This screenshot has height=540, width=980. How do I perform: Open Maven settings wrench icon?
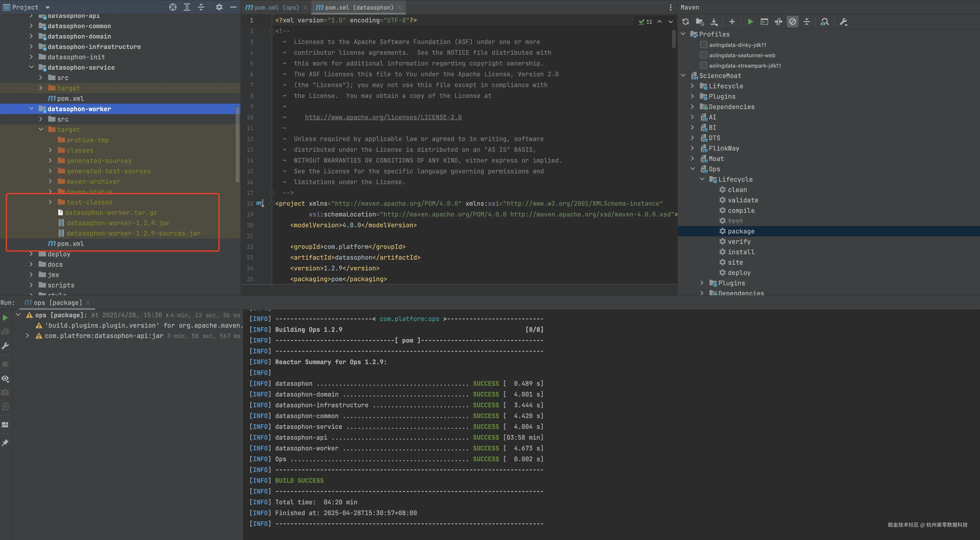[x=843, y=22]
